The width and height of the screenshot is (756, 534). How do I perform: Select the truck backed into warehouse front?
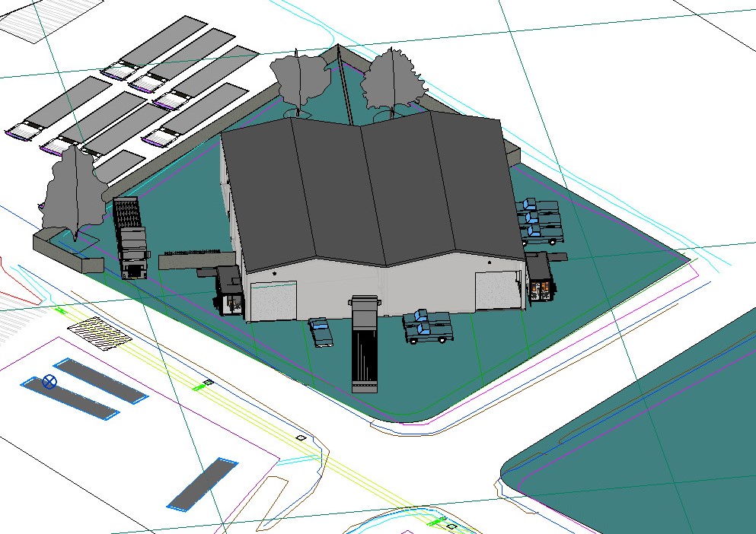pyautogui.click(x=365, y=345)
